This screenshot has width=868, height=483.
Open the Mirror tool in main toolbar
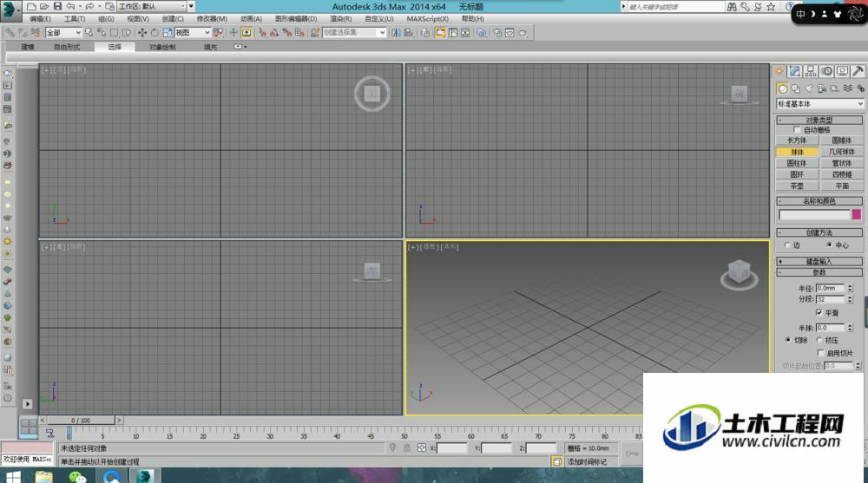pyautogui.click(x=396, y=33)
